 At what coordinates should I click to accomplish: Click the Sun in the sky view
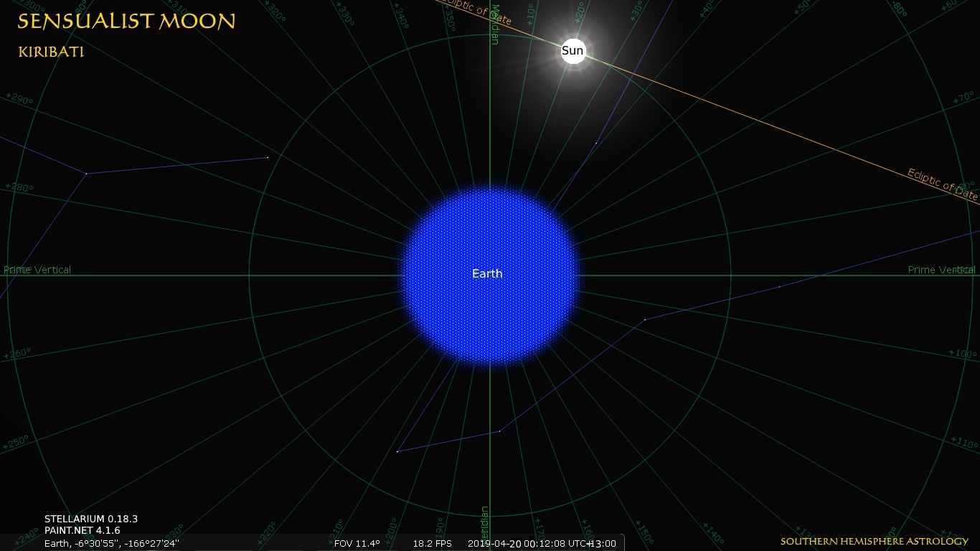tap(573, 51)
